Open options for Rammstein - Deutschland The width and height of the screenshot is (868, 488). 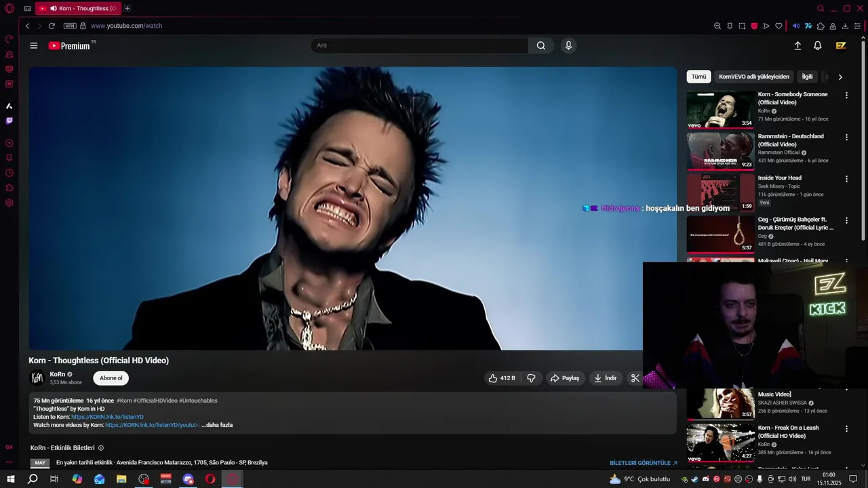[846, 138]
